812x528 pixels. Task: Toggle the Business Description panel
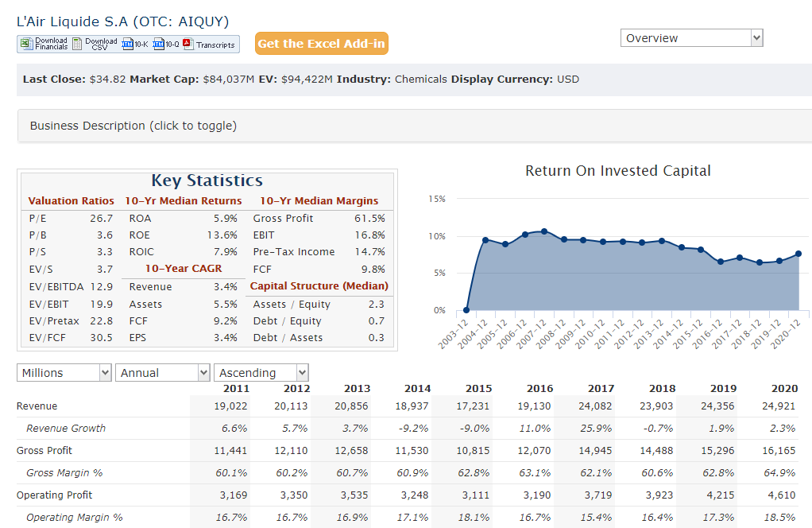coord(414,126)
